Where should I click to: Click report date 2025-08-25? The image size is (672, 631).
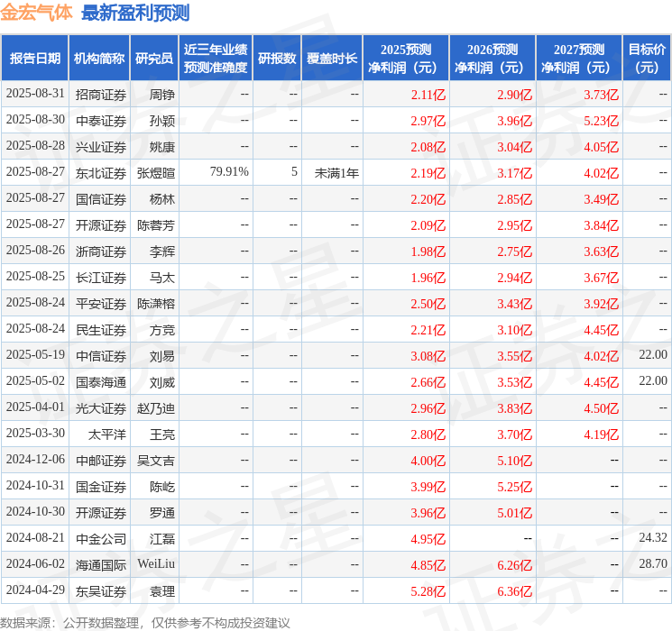click(x=35, y=277)
